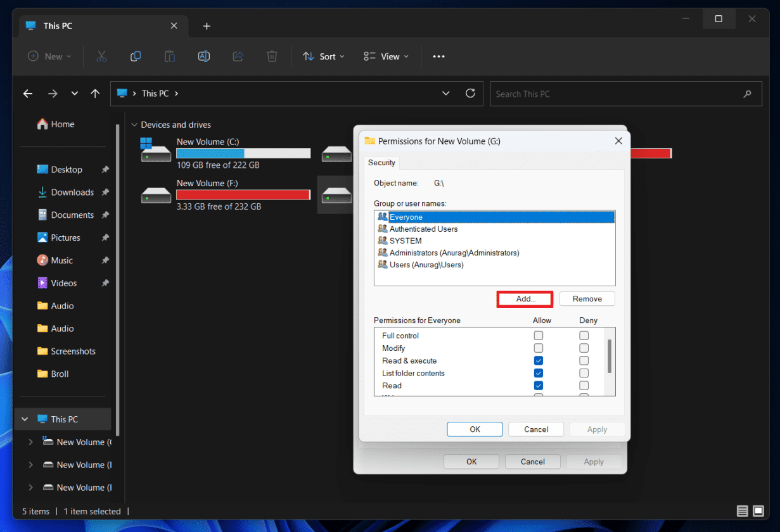Rename the selected item via the rename icon
This screenshot has width=780, height=532.
tap(203, 56)
